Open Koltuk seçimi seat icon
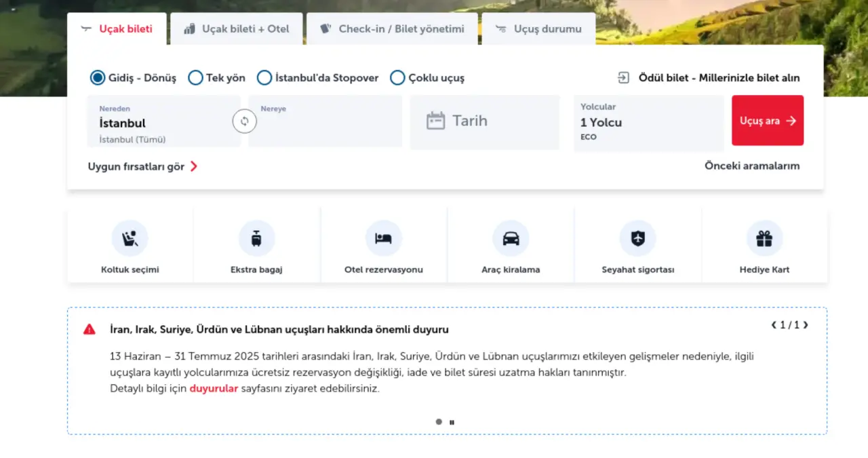The height and width of the screenshot is (458, 868). [x=130, y=238]
